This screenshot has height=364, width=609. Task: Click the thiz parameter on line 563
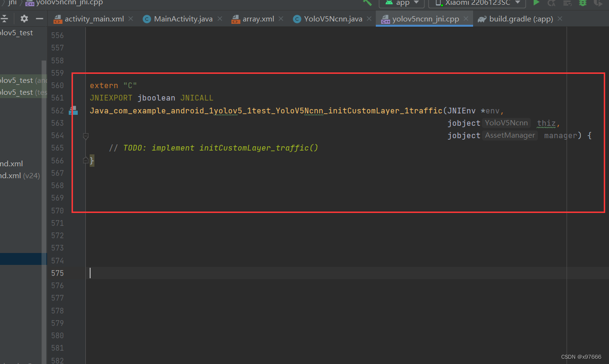(x=546, y=123)
